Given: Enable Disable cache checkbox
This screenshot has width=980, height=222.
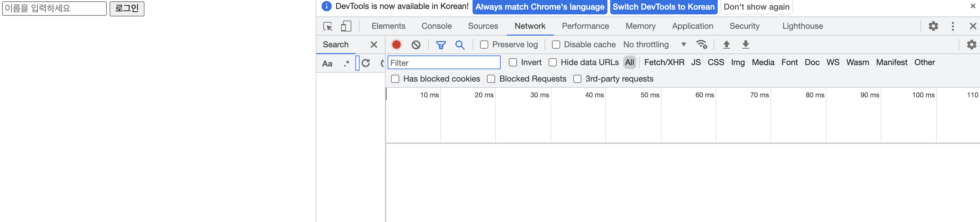Looking at the screenshot, I should (556, 45).
